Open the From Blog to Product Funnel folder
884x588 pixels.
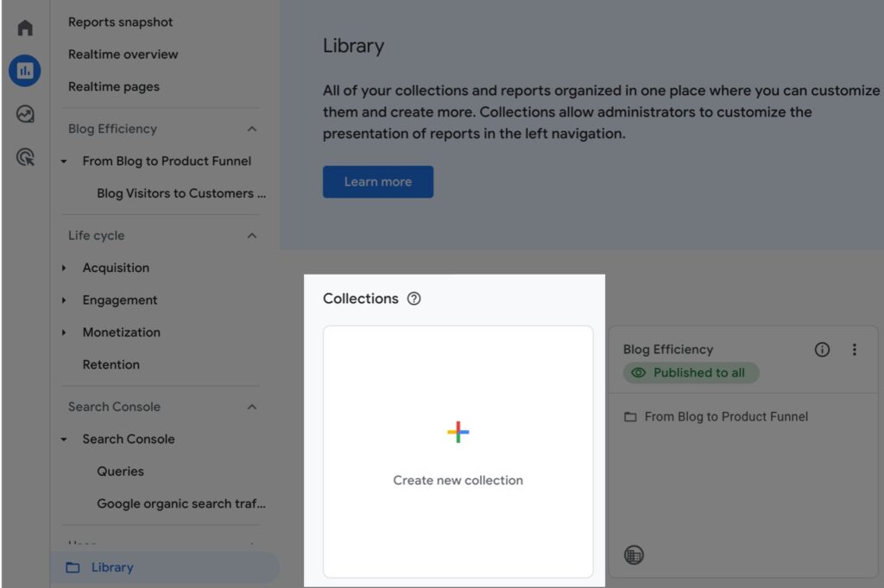point(725,416)
